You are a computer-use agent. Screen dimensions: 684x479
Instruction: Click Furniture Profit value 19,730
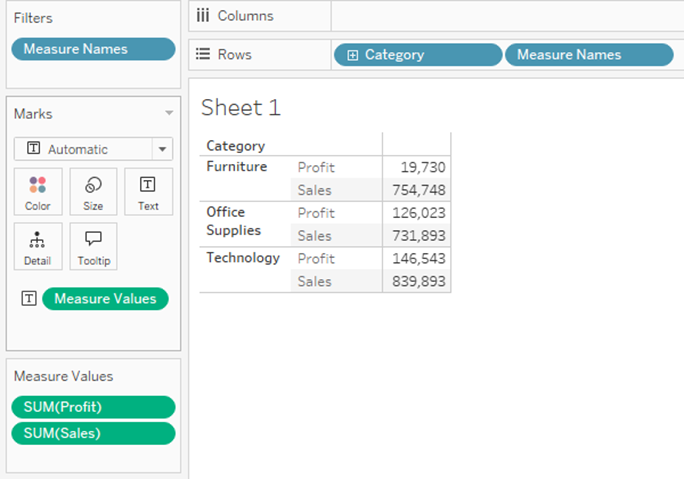tap(423, 168)
